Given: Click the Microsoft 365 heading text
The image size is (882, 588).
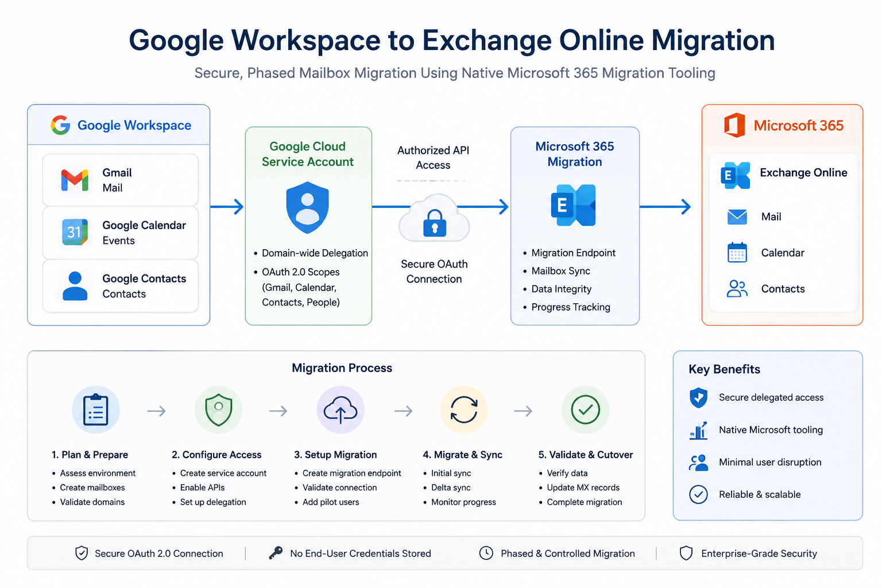Looking at the screenshot, I should [x=798, y=125].
